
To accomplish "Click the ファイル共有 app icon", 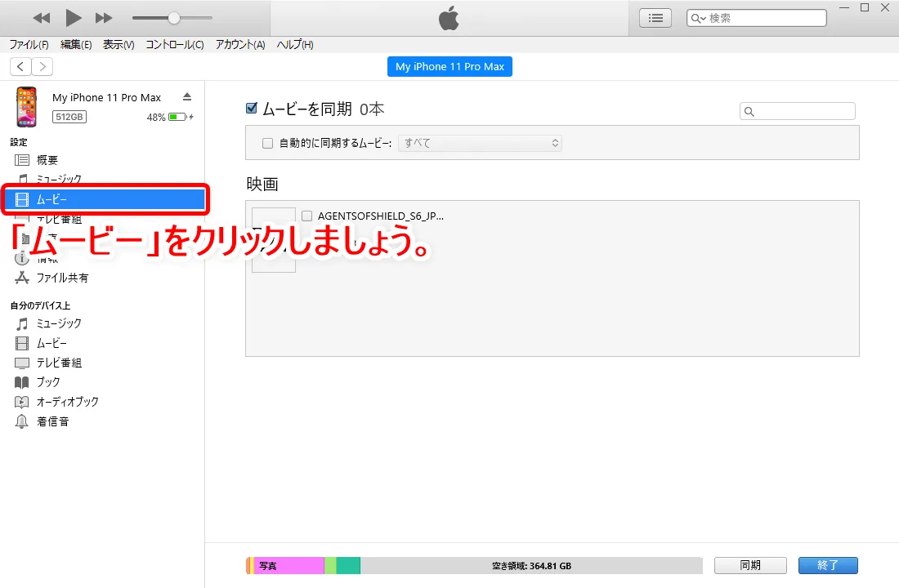I will [x=22, y=278].
